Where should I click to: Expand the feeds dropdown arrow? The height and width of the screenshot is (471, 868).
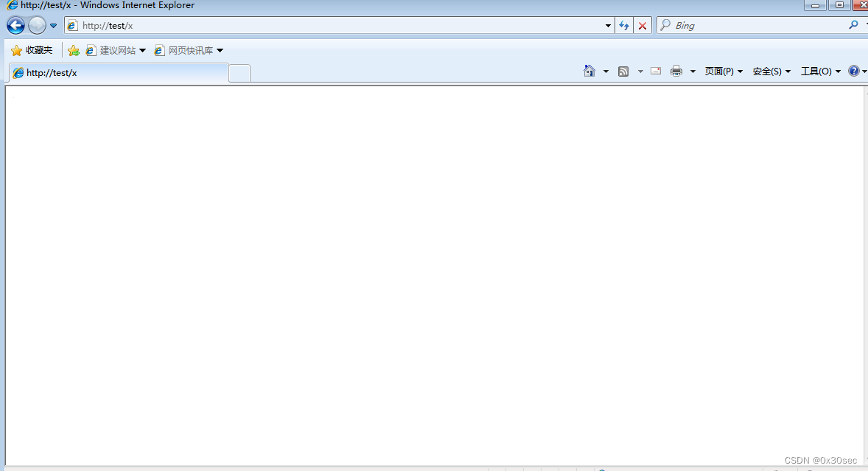coord(640,71)
